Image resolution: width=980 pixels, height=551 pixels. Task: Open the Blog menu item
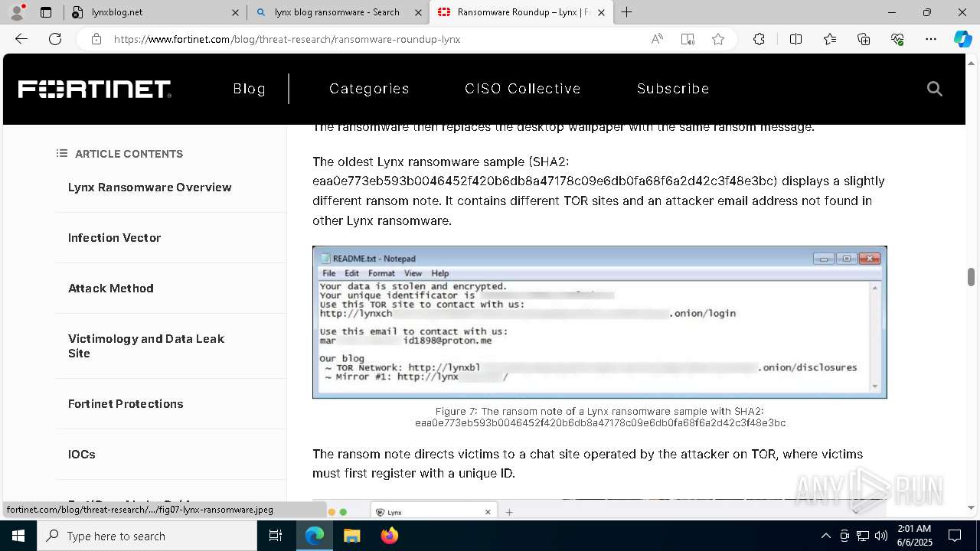250,89
